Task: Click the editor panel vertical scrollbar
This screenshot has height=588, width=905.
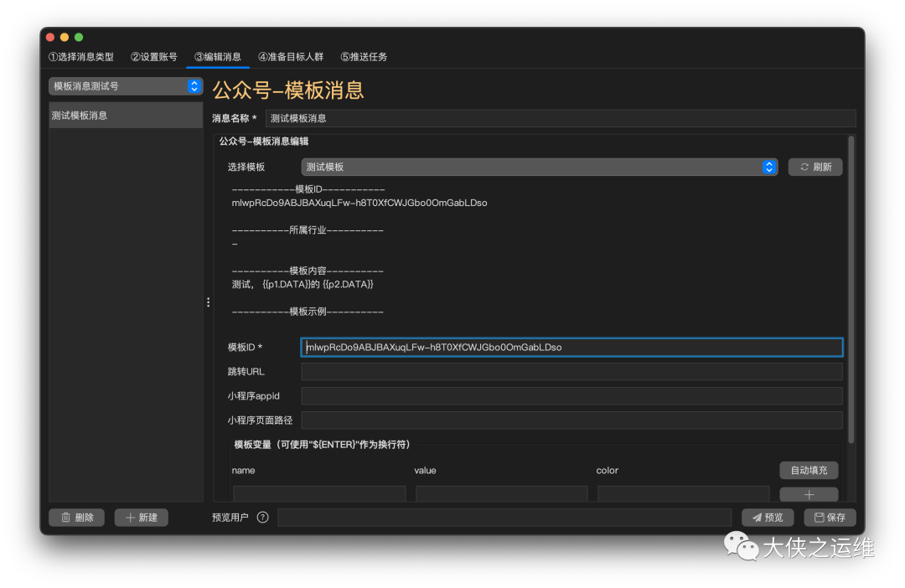Action: tap(851, 290)
